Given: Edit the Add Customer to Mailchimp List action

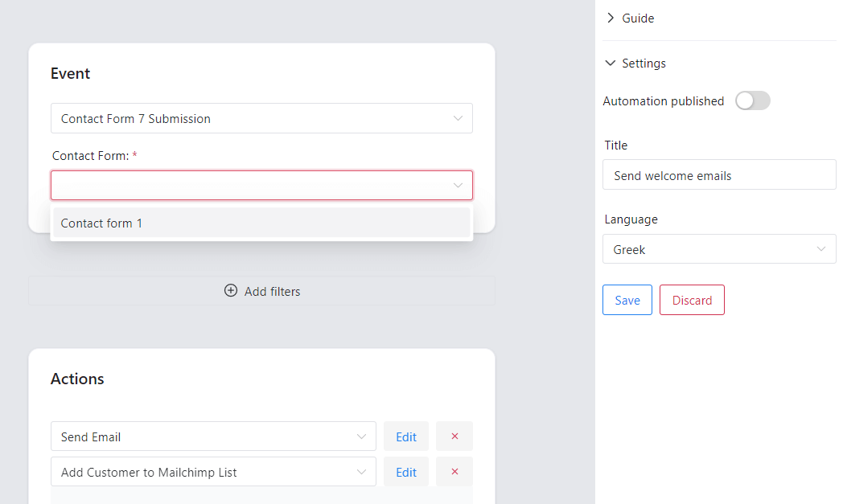Looking at the screenshot, I should click(406, 472).
